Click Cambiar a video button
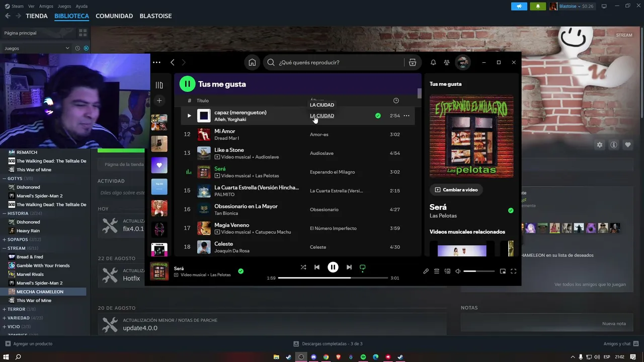644x362 pixels. coord(456,190)
